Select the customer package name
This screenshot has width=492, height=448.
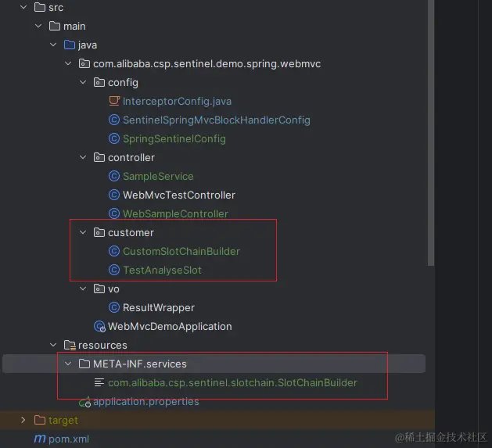[131, 233]
